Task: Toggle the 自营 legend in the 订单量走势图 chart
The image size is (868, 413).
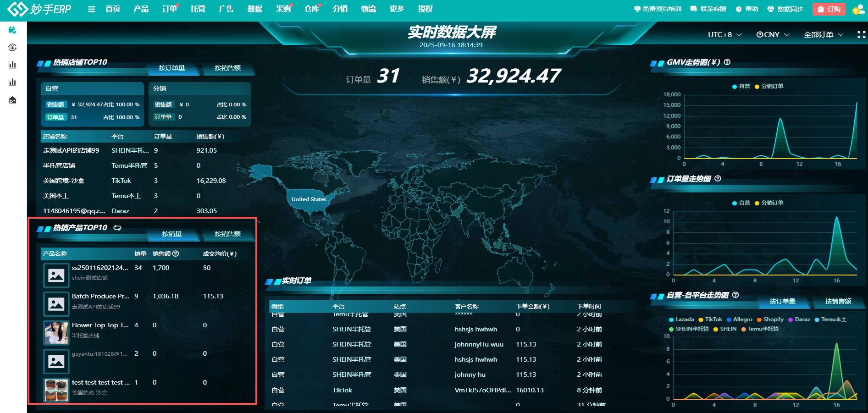Action: coord(741,203)
